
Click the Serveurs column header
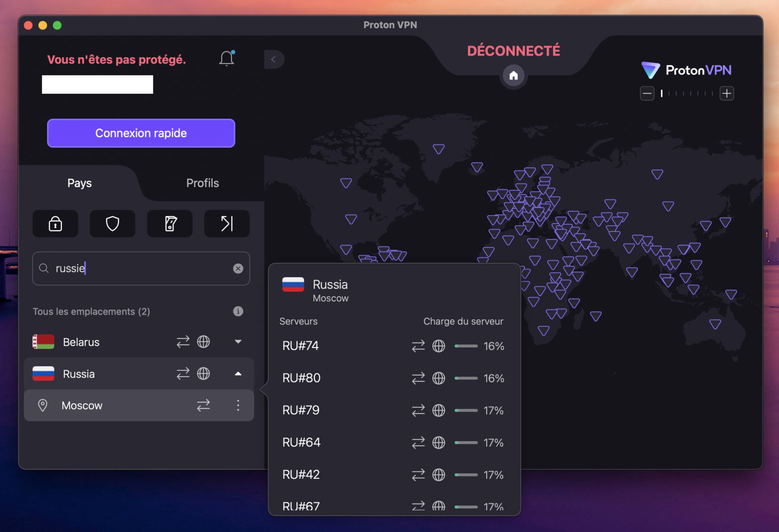coord(299,321)
